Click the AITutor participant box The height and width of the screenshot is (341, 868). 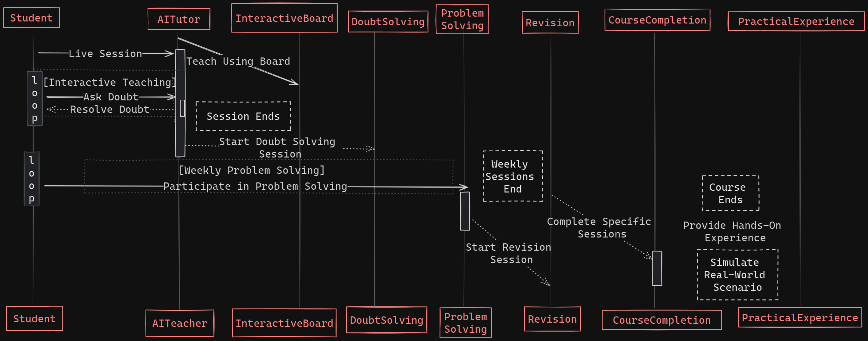click(179, 19)
